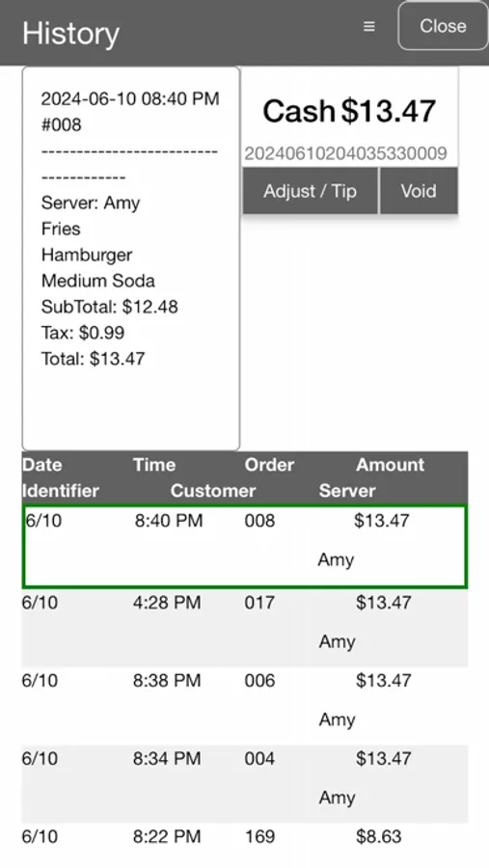Click the Server column header
489x868 pixels.
(347, 491)
